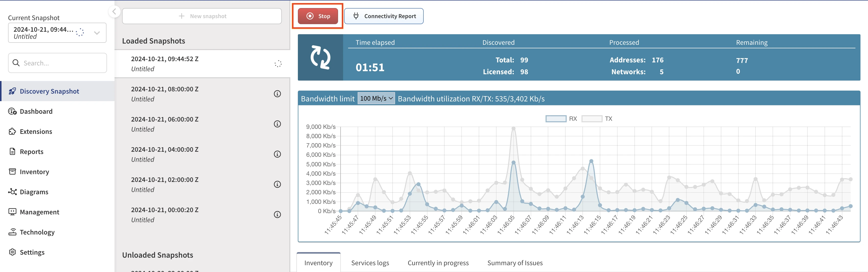Open the Summary of Issues tab
Viewport: 868px width, 272px height.
[x=515, y=263]
